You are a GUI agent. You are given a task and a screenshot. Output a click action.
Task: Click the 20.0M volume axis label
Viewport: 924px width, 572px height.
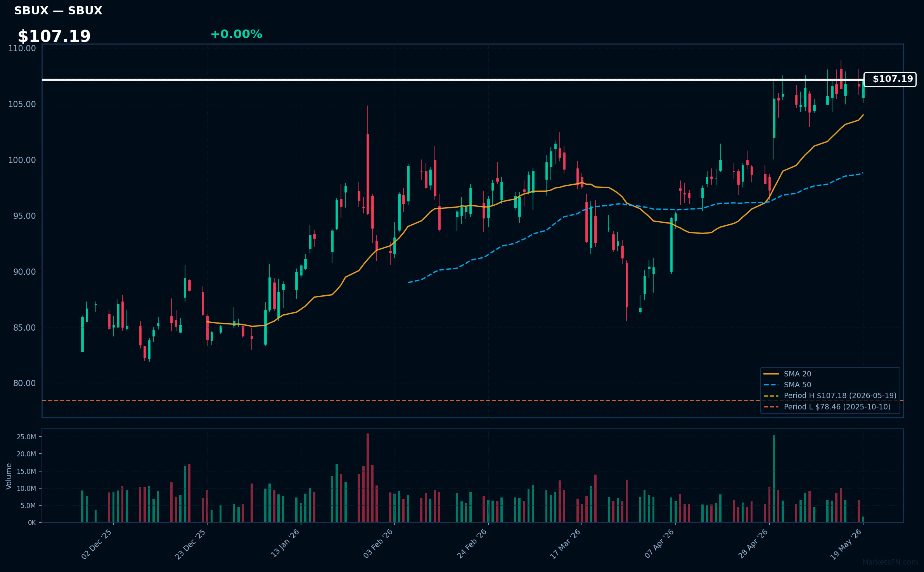click(26, 454)
